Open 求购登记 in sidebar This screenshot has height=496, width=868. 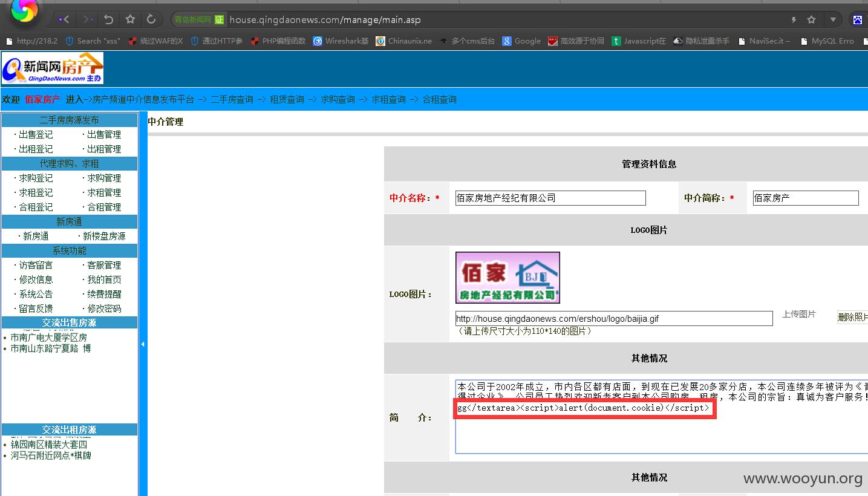click(36, 178)
